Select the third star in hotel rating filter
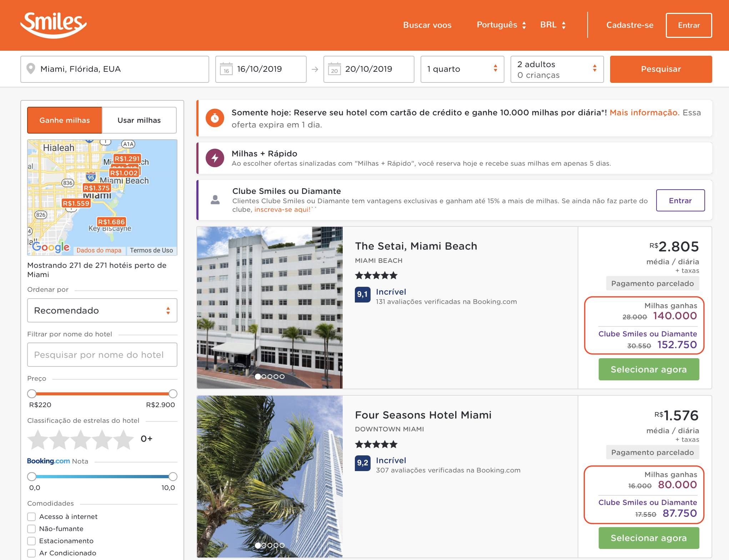This screenshot has height=560, width=729. tap(81, 439)
